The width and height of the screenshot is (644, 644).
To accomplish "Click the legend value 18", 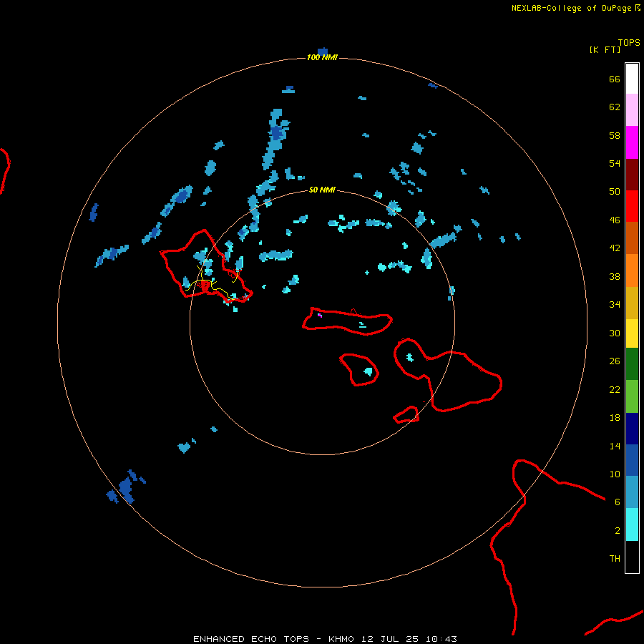I will tap(615, 418).
